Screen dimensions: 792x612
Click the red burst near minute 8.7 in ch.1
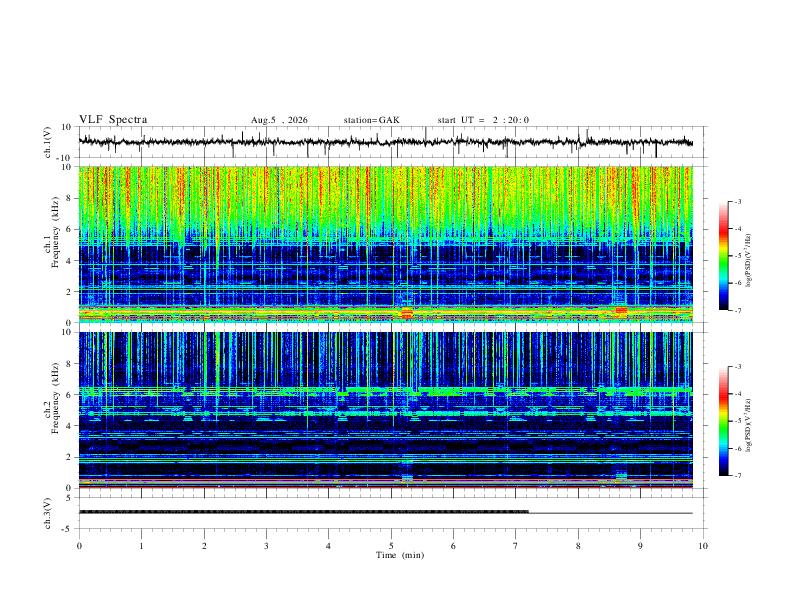pyautogui.click(x=621, y=310)
